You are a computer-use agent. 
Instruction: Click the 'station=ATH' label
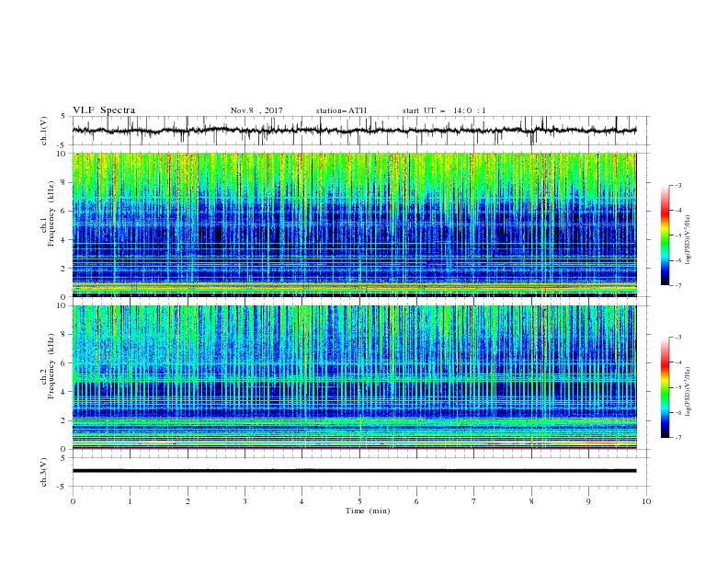point(341,110)
